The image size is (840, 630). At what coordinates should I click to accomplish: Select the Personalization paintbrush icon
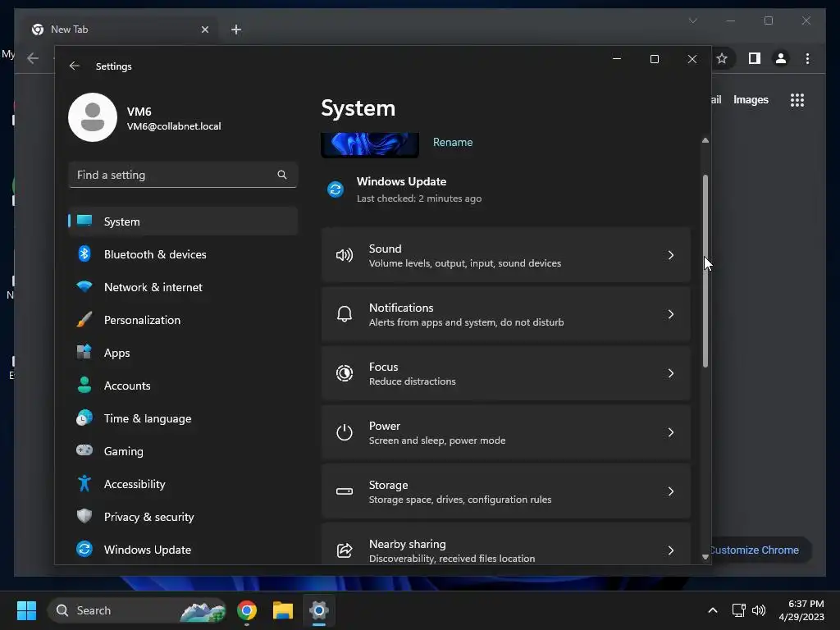coord(84,320)
